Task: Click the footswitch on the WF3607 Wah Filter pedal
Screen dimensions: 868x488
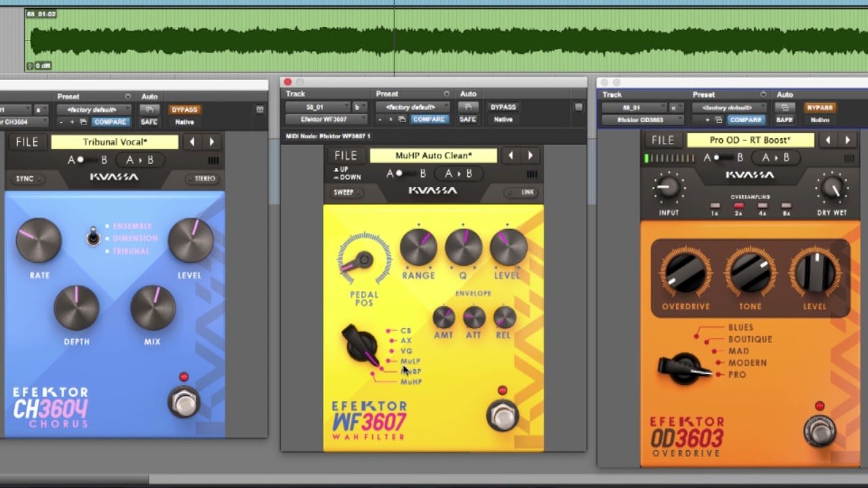Action: [502, 416]
